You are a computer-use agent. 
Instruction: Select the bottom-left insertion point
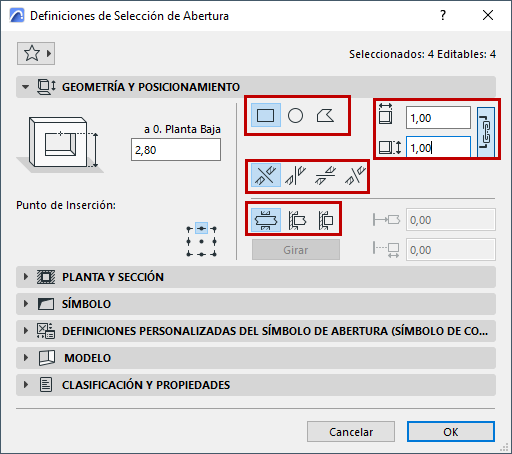coord(189,254)
